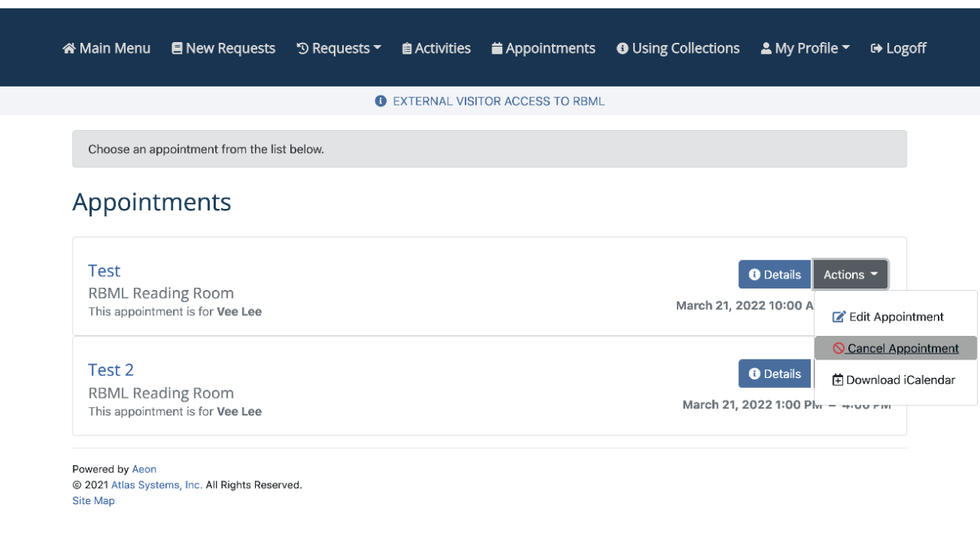Select Edit Appointment menu entry
This screenshot has width=980, height=544.
pyautogui.click(x=896, y=317)
